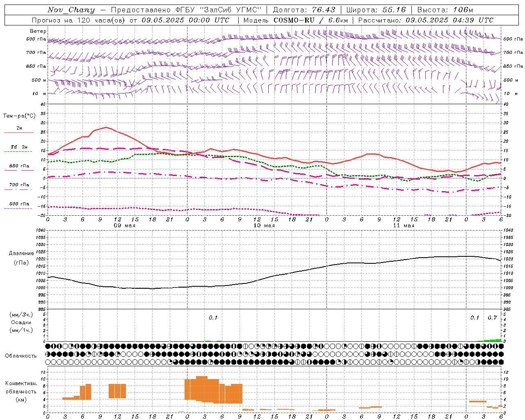Click the pink dash-dot 700 гПа legend line sample
Image resolution: width=525 pixels, height=420 pixels.
(x=19, y=189)
